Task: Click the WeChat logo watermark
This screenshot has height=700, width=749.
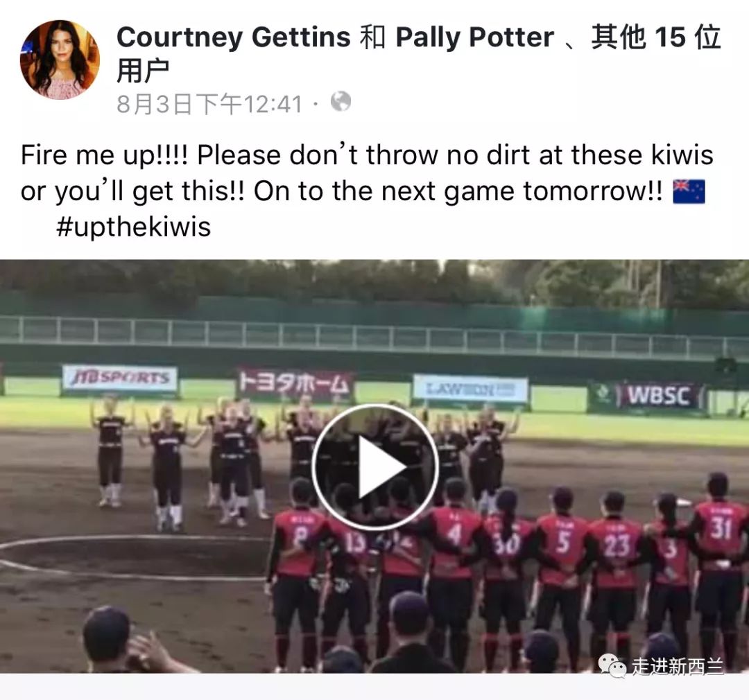Action: coord(612,665)
